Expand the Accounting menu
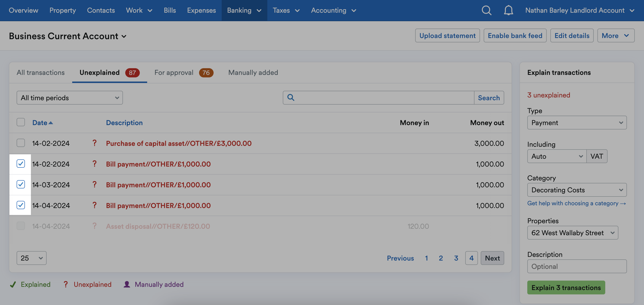Screen dimensions: 644x305 [x=334, y=11]
